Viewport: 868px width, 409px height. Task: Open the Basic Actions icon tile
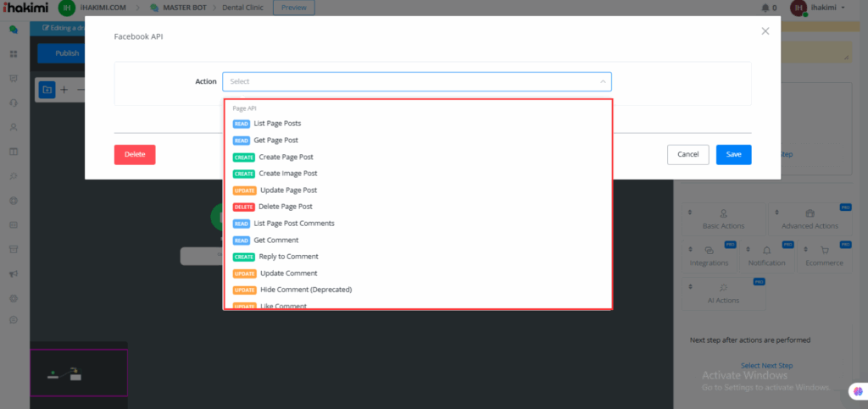pos(723,218)
